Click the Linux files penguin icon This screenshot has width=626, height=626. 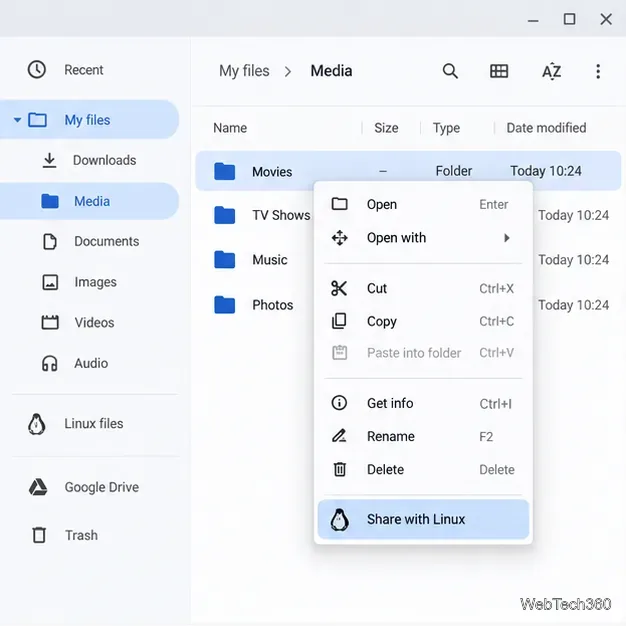point(37,424)
